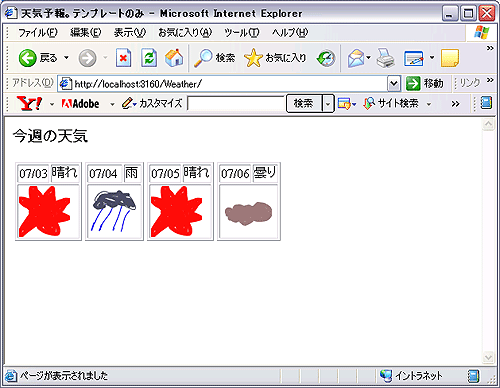
Task: Click the scrollbar down arrow
Action: pyautogui.click(x=488, y=358)
